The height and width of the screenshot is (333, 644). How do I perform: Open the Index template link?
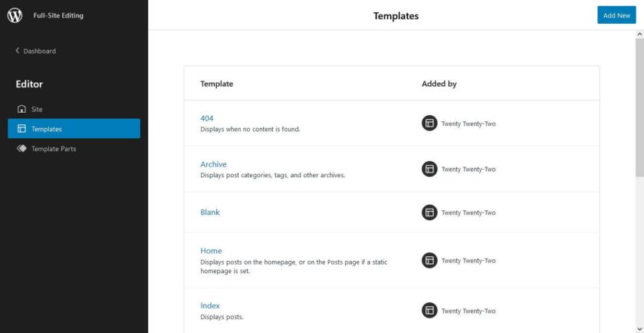pos(210,305)
